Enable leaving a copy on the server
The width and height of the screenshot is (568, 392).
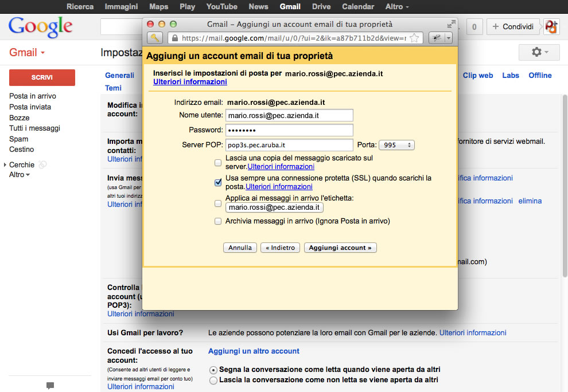(x=218, y=163)
